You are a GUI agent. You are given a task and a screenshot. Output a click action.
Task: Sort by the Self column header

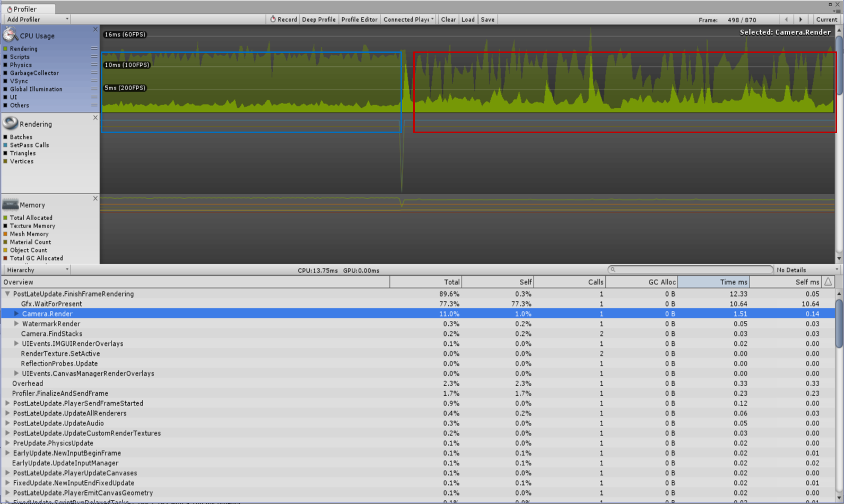pyautogui.click(x=498, y=282)
